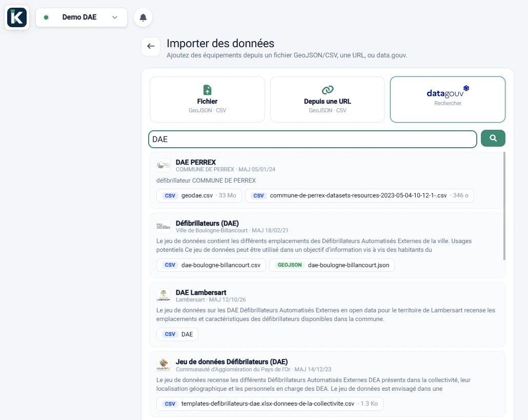Image resolution: width=528 pixels, height=420 pixels.
Task: Go back with the arrow button
Action: point(151,46)
